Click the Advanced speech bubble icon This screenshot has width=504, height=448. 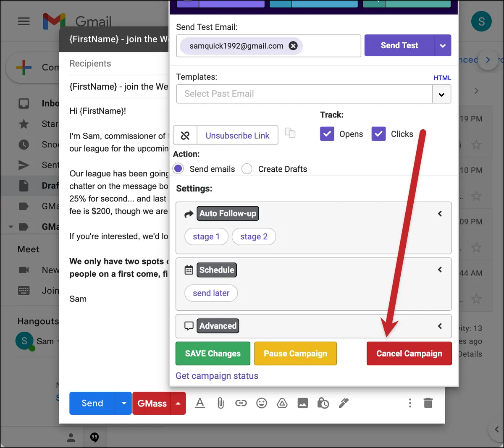tap(189, 326)
